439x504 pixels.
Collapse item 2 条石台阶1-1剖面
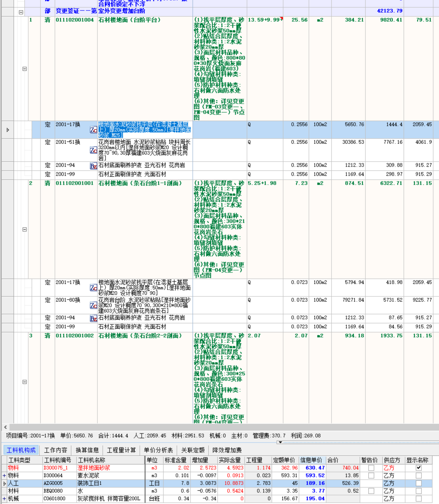point(25,229)
